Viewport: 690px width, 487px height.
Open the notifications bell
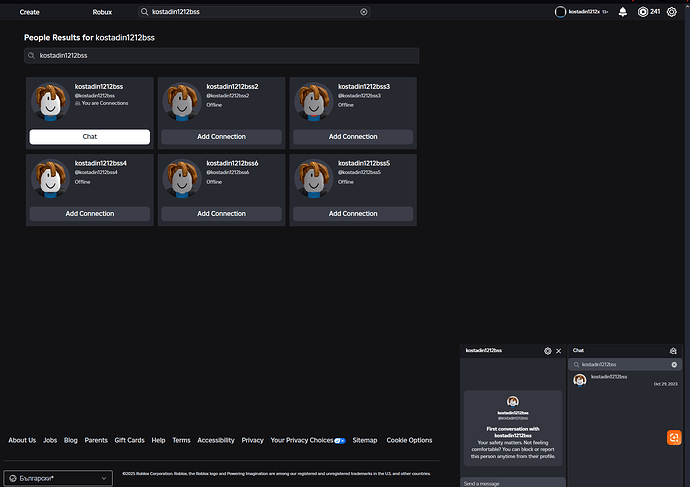pos(623,12)
